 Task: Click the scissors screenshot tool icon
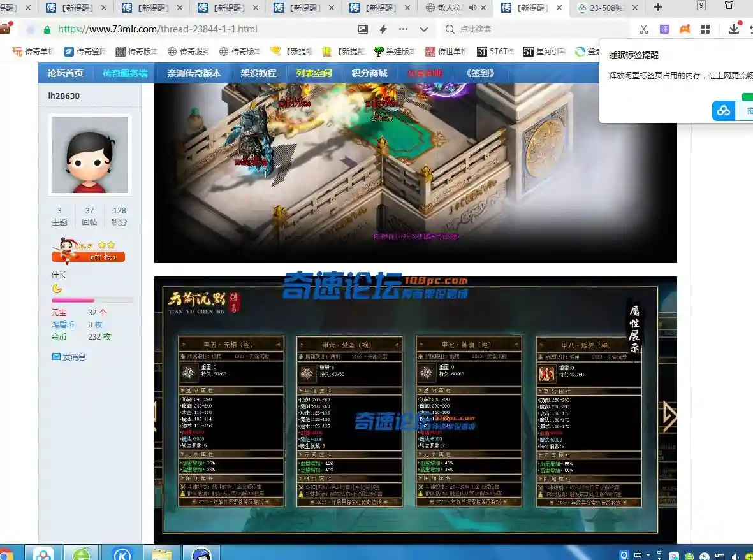[644, 29]
